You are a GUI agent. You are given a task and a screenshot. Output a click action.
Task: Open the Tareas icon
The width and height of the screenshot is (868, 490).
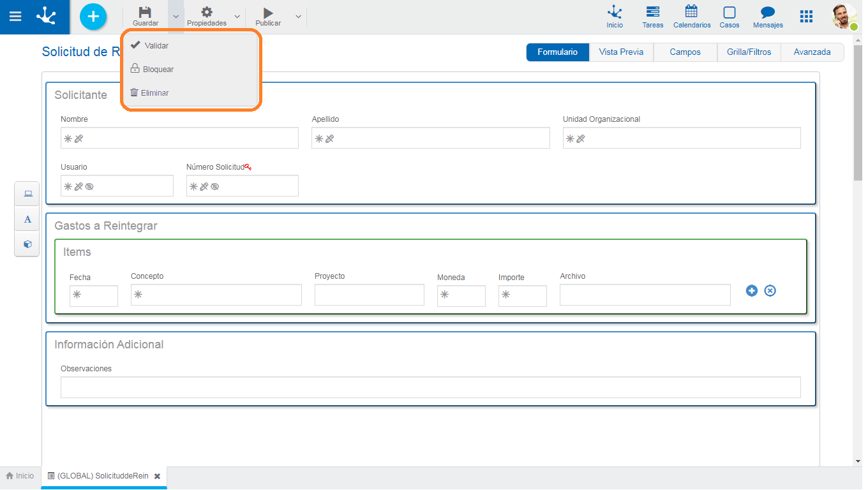[653, 17]
